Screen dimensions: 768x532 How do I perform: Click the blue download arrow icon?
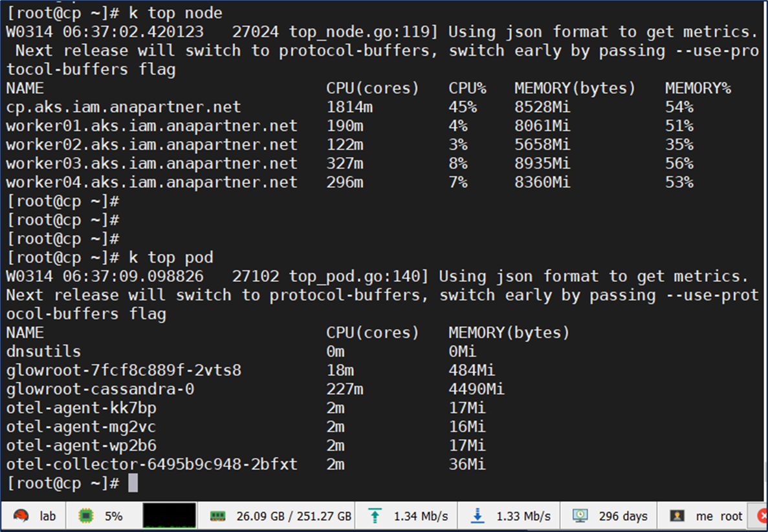pyautogui.click(x=477, y=516)
